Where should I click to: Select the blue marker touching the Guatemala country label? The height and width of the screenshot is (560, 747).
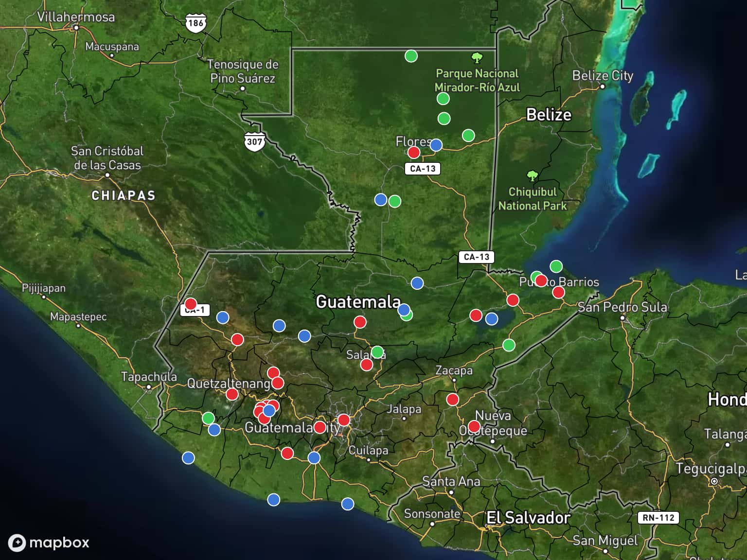click(404, 310)
